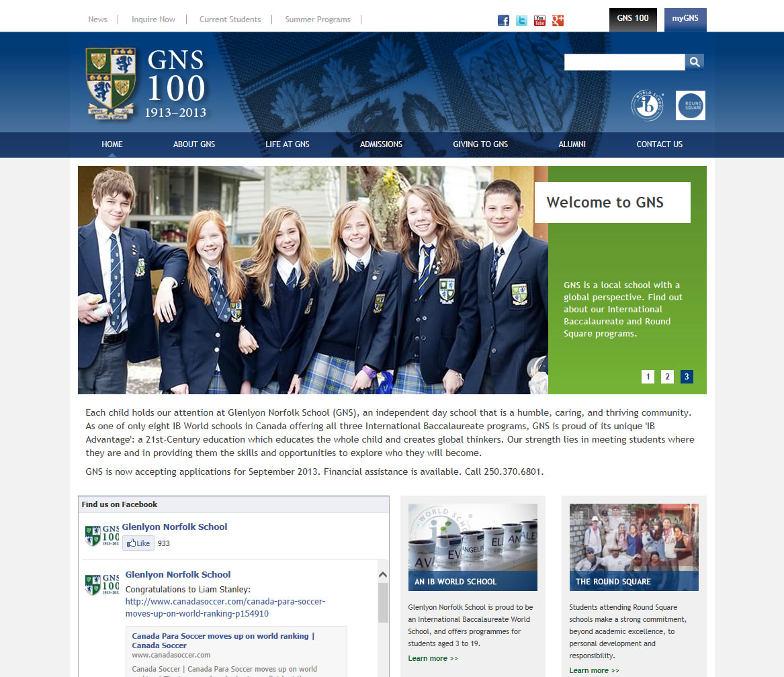This screenshot has width=784, height=677.
Task: Click Learn more under Round Square
Action: [x=594, y=670]
